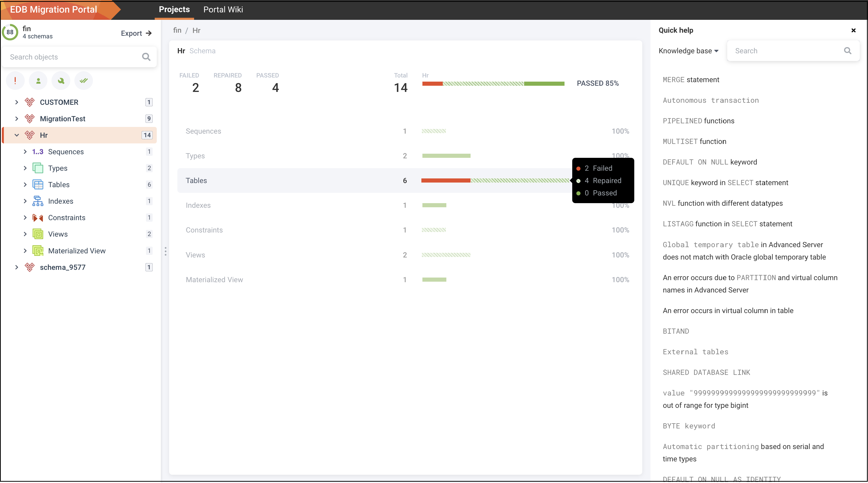This screenshot has height=483, width=868.
Task: Click the schema_9577 schema icon
Action: pyautogui.click(x=30, y=267)
